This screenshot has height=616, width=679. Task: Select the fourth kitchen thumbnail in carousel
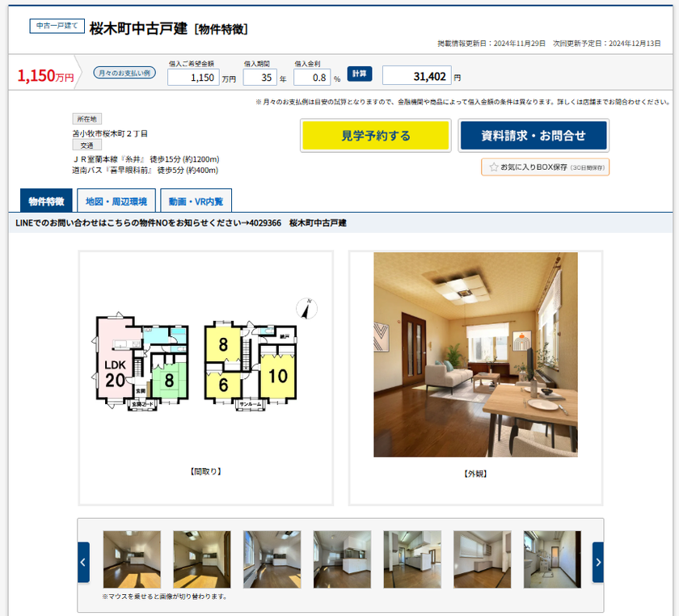point(342,559)
